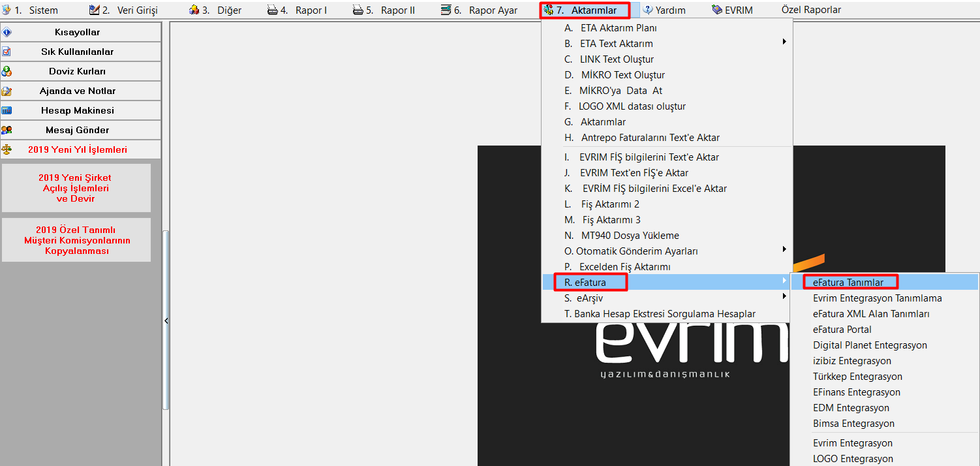Expand the Otomatik Gönderim Ayarları submenu arrow
The image size is (980, 466).
(784, 250)
